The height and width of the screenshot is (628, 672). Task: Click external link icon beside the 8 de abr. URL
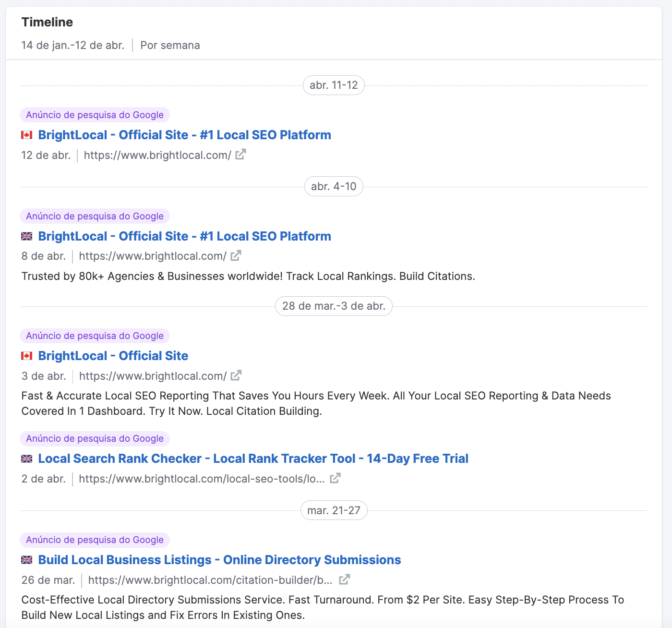[x=236, y=256]
